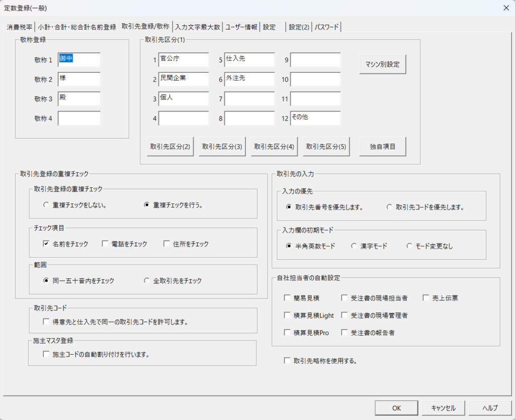Select the ユーザー情報 tab
Screen dimensions: 515x420
[241, 27]
